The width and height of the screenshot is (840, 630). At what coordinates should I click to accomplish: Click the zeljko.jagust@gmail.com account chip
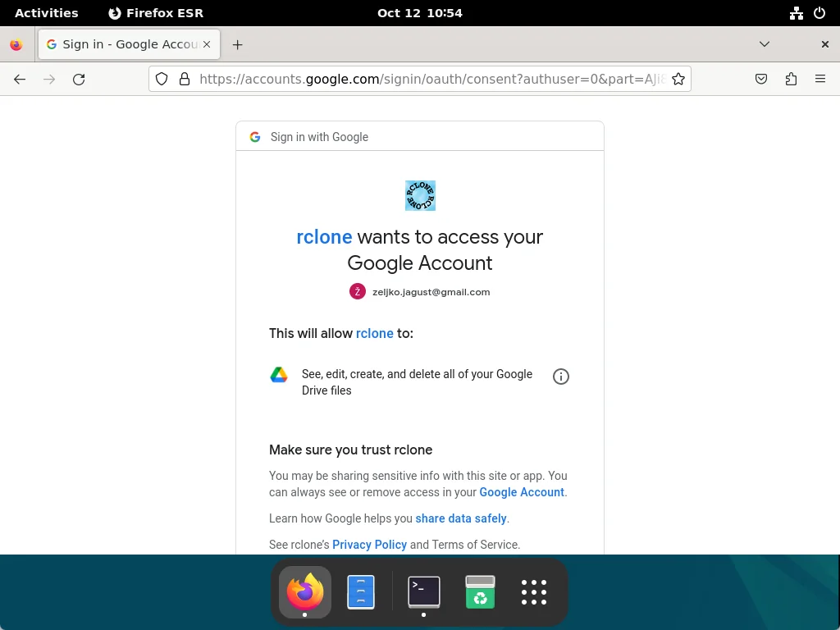[x=420, y=292]
